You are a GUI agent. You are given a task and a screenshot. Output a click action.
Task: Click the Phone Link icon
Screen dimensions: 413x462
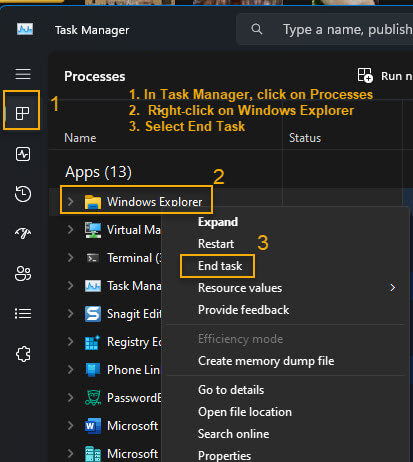click(x=93, y=370)
